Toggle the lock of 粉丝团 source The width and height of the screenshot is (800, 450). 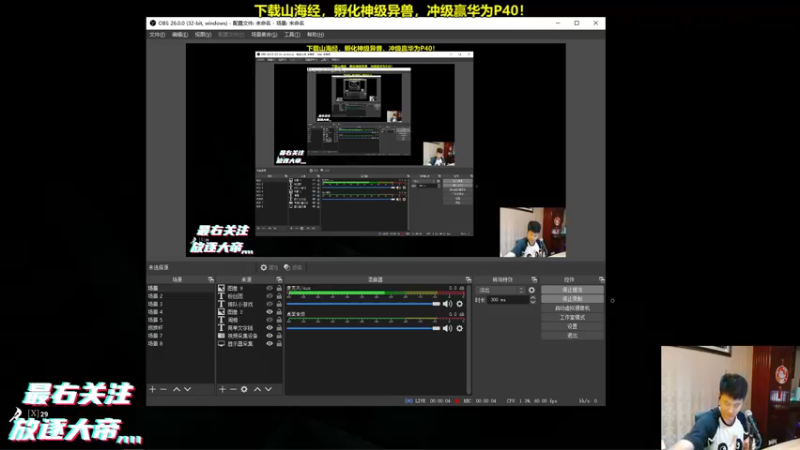pos(279,296)
